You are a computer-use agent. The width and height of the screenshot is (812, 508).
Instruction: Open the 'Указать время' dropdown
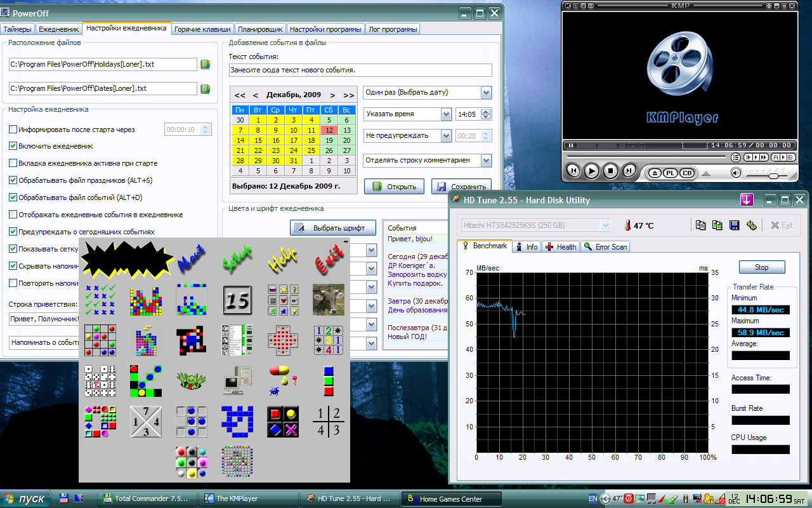coord(446,114)
